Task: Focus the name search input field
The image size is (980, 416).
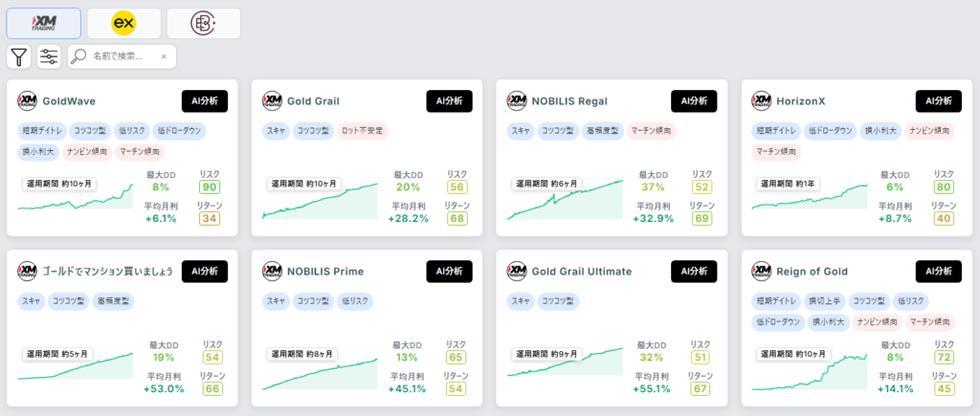Action: pos(122,56)
